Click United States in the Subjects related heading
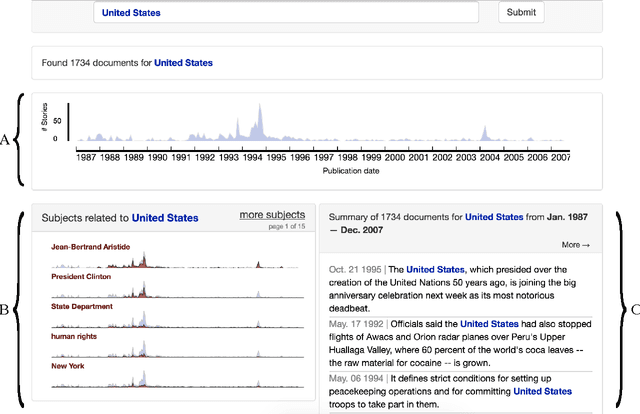This screenshot has height=414, width=640. point(165,218)
